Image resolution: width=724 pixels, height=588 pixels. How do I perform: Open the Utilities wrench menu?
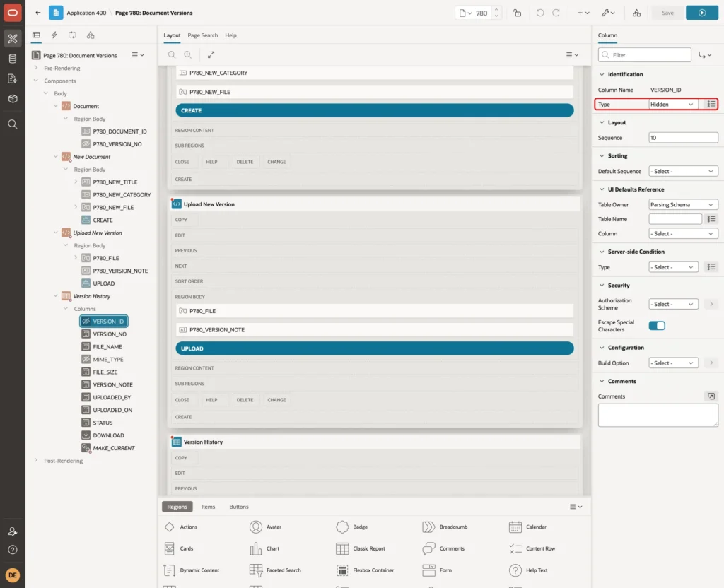(x=608, y=13)
